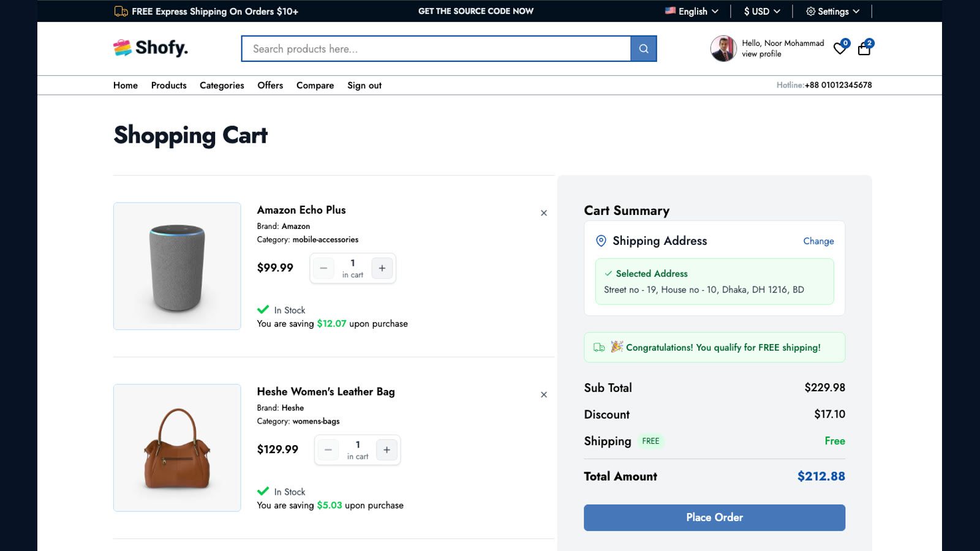Click the mobile-accessories category text

[325, 239]
